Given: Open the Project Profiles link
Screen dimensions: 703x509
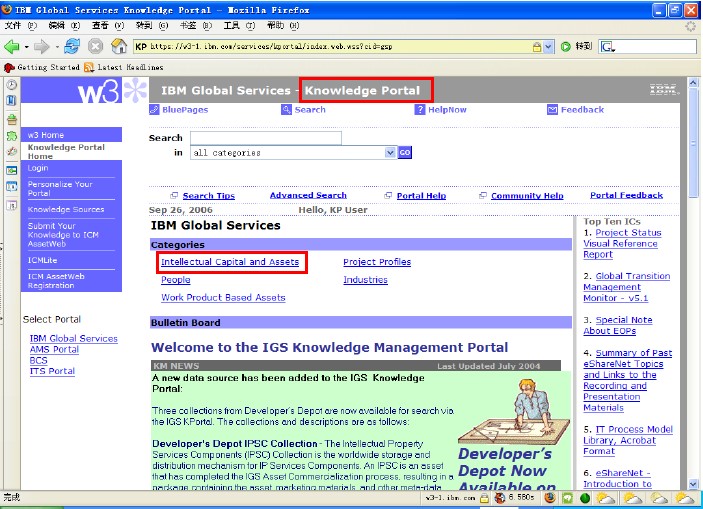Looking at the screenshot, I should click(x=377, y=262).
